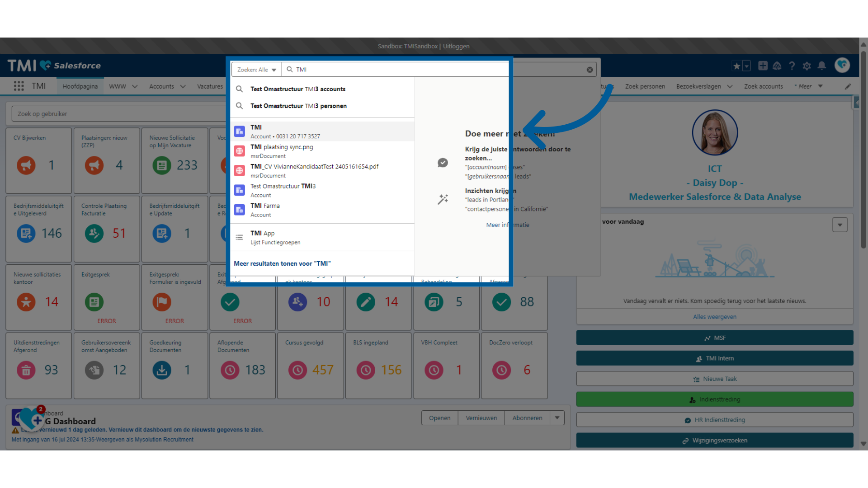This screenshot has height=488, width=868.
Task: Expand the WWW tab dropdown chevron
Action: pyautogui.click(x=135, y=86)
